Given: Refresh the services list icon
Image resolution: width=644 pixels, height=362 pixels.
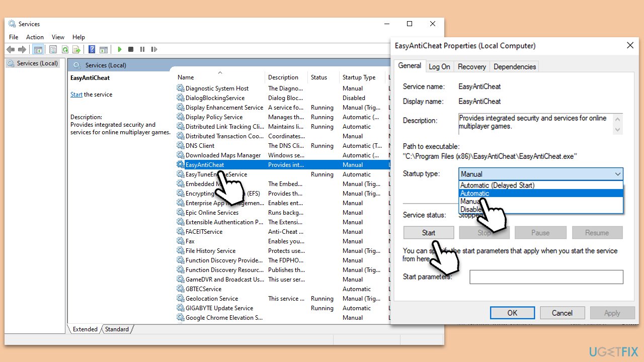Looking at the screenshot, I should pos(65,49).
